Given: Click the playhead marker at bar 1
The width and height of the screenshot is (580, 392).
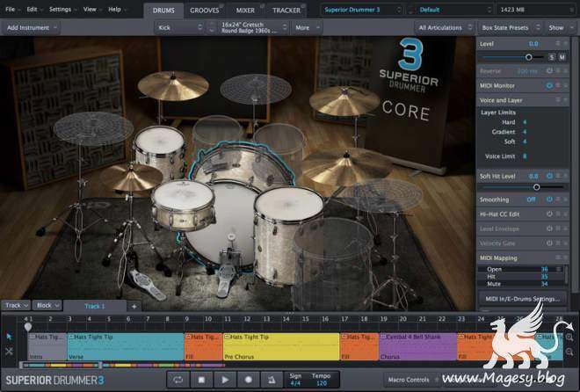Looking at the screenshot, I should point(28,327).
